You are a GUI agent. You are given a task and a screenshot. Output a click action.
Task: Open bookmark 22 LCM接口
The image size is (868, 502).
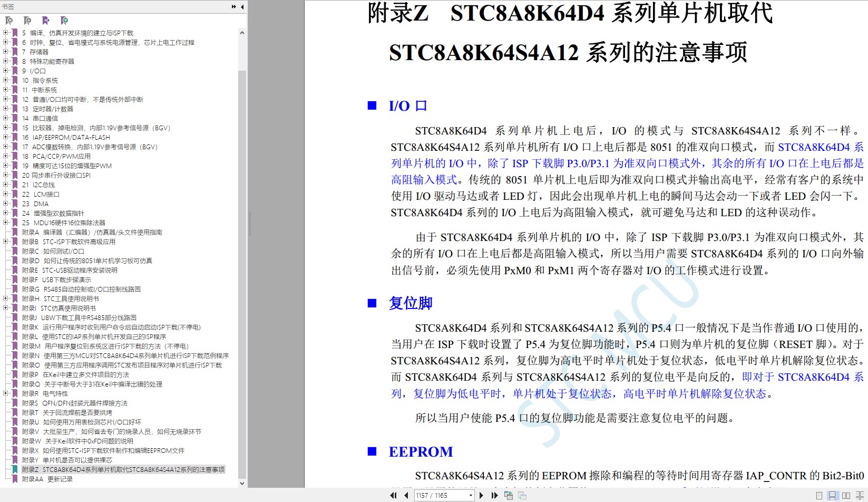click(x=41, y=194)
